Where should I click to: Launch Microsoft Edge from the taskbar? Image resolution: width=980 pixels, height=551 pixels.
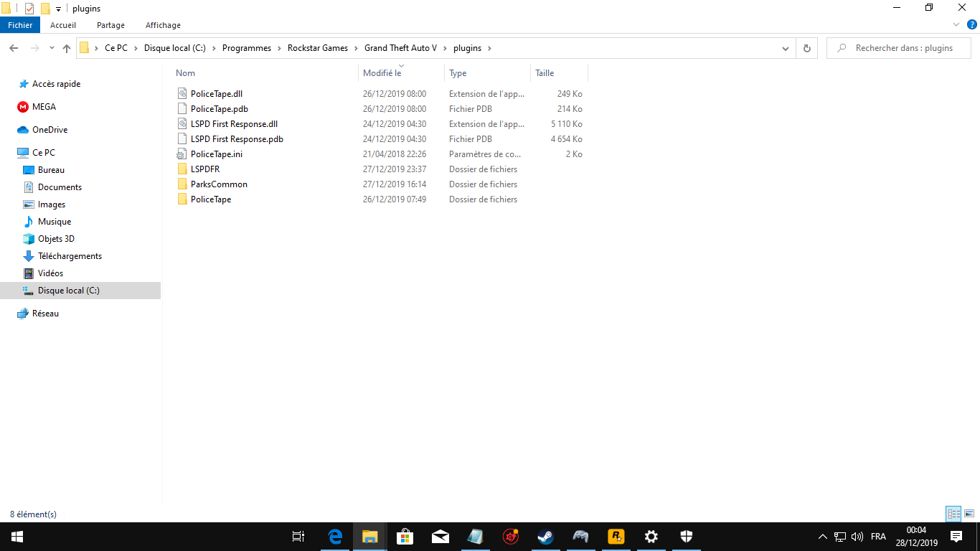click(335, 537)
